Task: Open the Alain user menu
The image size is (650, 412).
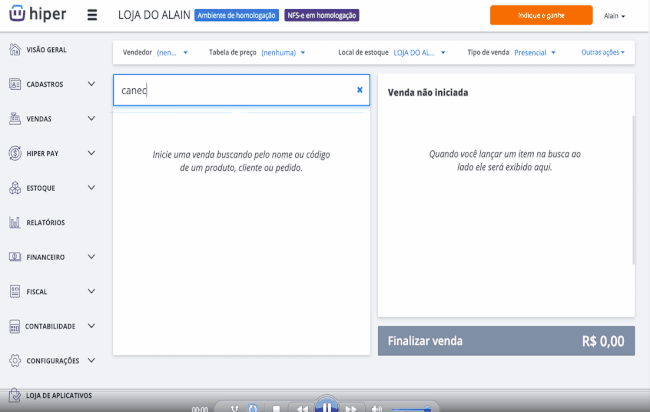Action: pyautogui.click(x=614, y=16)
